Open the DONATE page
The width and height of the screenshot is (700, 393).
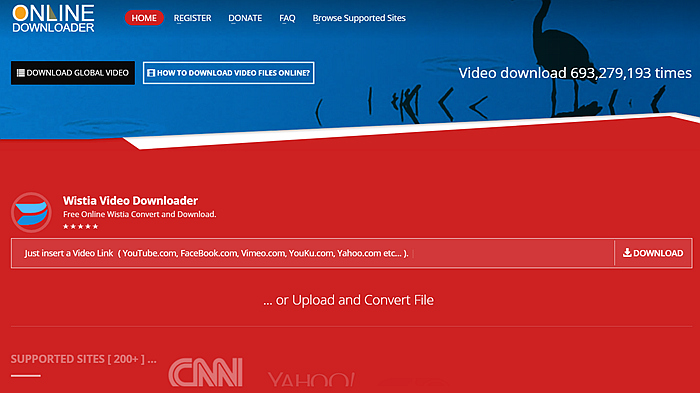(x=245, y=18)
